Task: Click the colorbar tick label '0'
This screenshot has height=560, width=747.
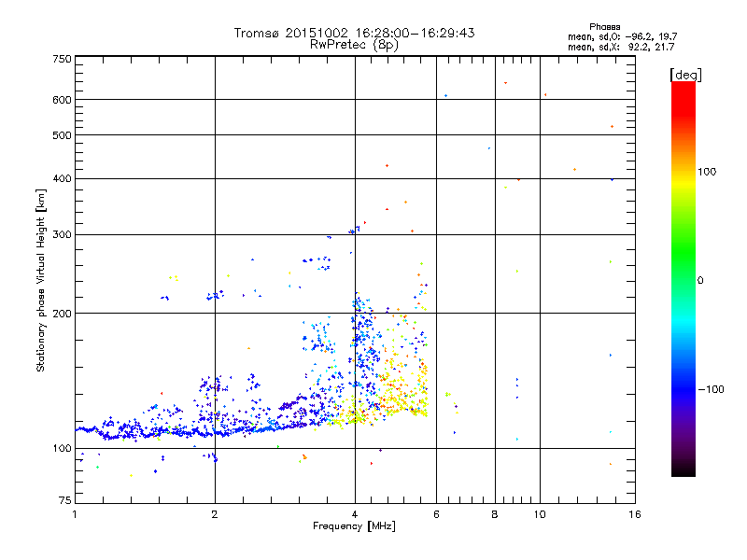Action: pyautogui.click(x=700, y=280)
